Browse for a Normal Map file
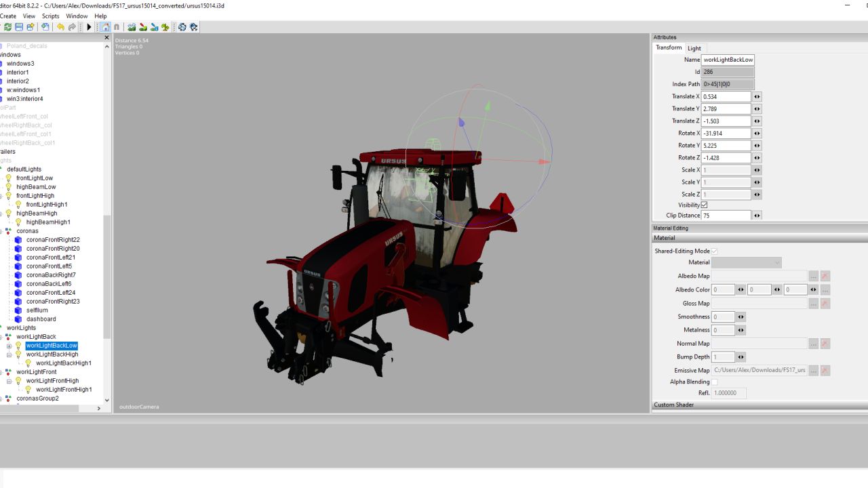The height and width of the screenshot is (488, 868). [x=813, y=344]
